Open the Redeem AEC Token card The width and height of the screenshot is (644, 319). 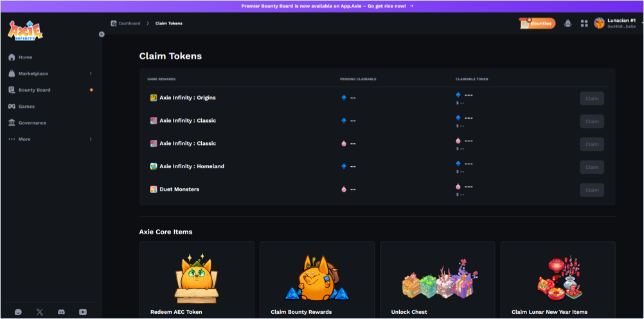click(x=196, y=280)
